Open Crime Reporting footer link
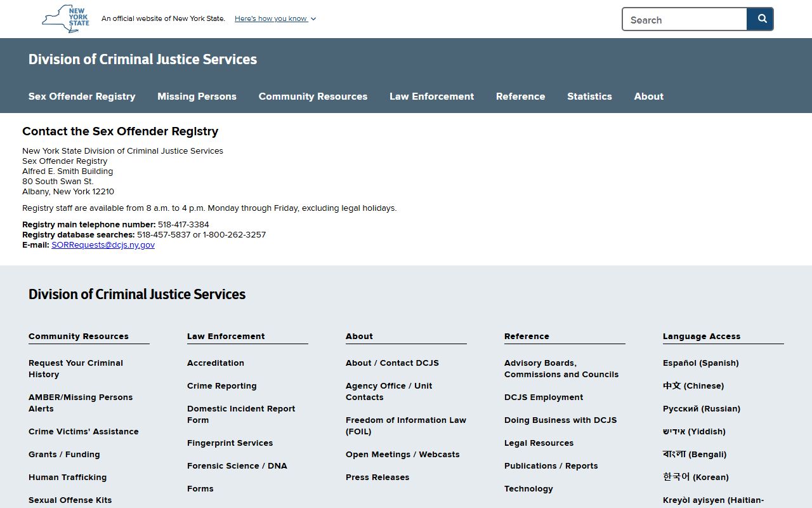Screen dimensions: 812x508 point(221,385)
